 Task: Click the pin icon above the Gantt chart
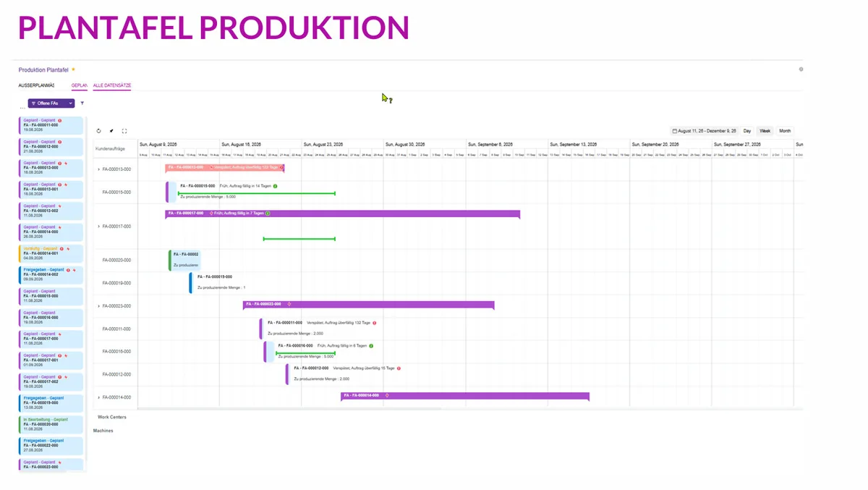tap(111, 131)
